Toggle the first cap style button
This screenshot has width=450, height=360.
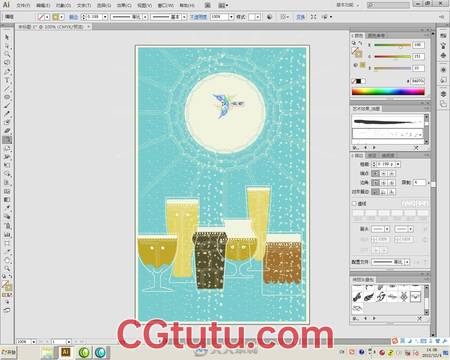[375, 173]
